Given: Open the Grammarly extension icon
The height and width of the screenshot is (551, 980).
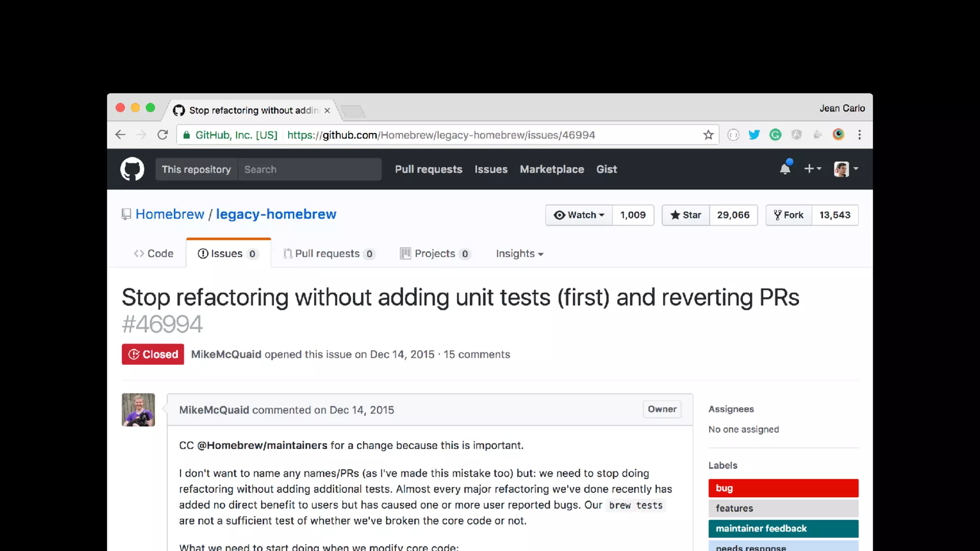Looking at the screenshot, I should tap(775, 135).
